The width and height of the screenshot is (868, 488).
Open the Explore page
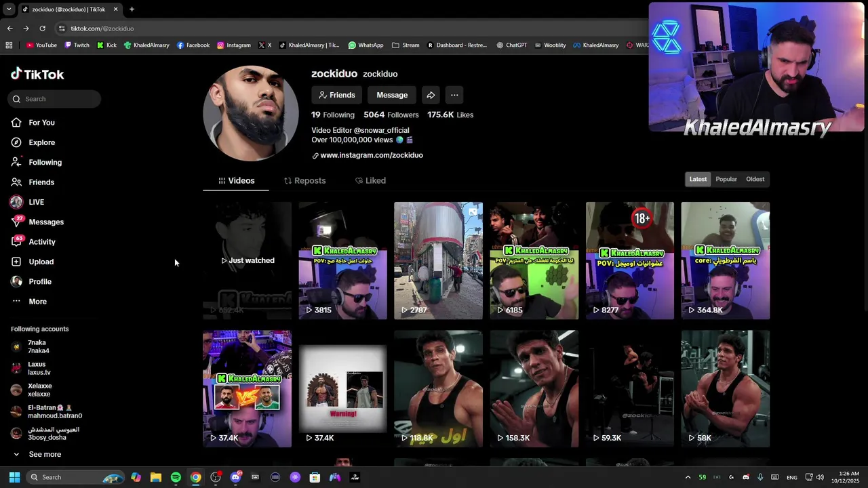pyautogui.click(x=41, y=142)
